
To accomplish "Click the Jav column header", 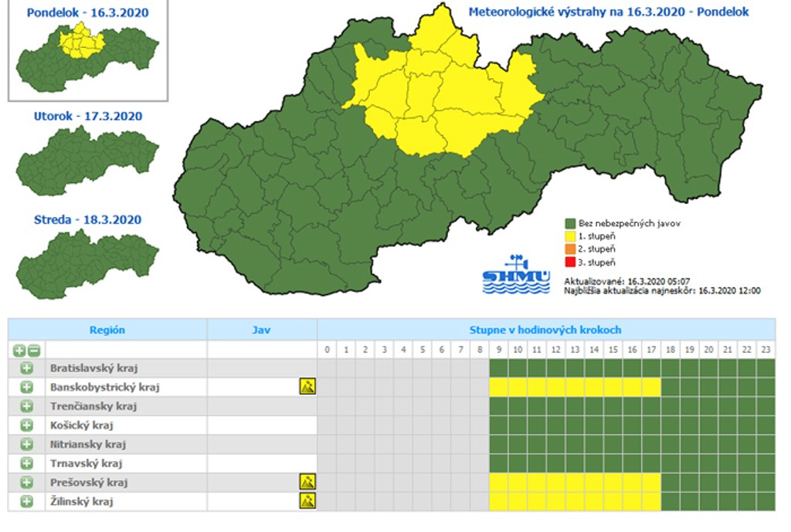I will tap(262, 330).
